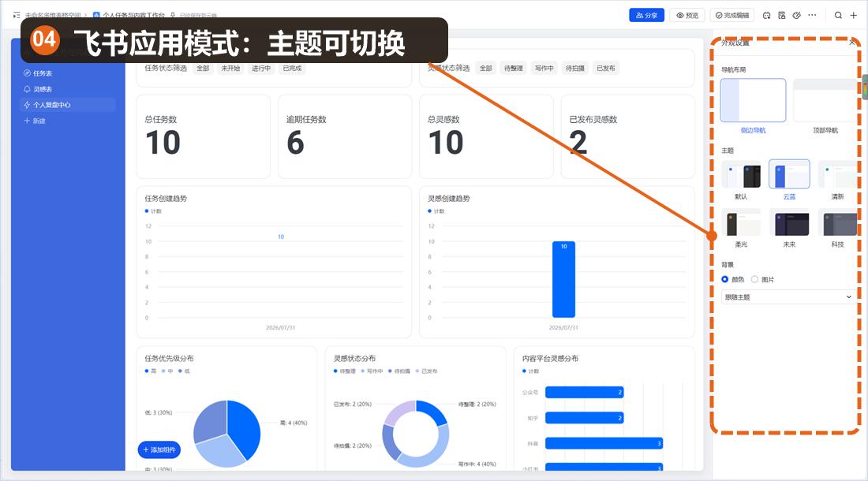This screenshot has height=481, width=868.
Task: Toggle the 已发布 legend in 灵感状态分布
Action: pos(426,371)
